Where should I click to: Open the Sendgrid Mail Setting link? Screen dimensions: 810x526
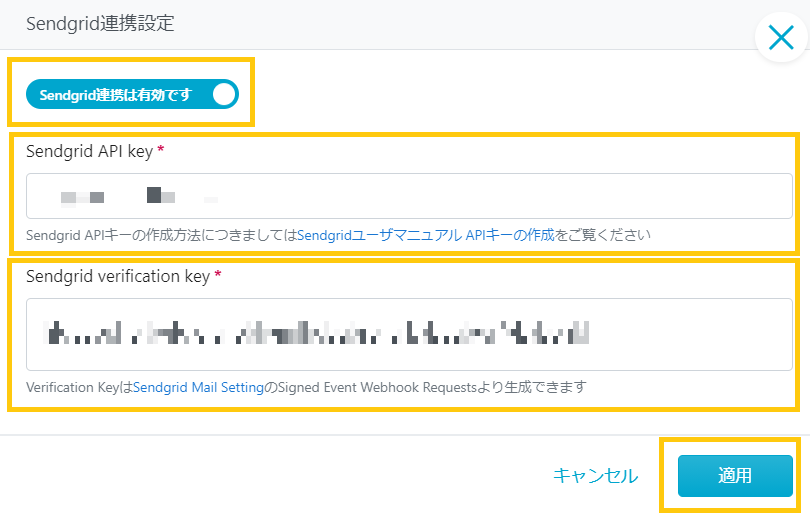point(198,387)
